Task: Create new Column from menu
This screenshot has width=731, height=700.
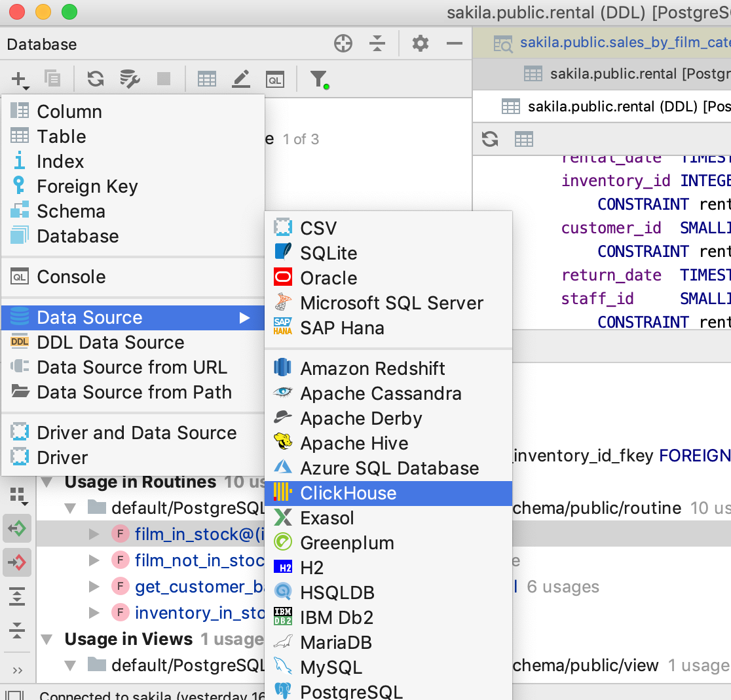Action: 133,111
